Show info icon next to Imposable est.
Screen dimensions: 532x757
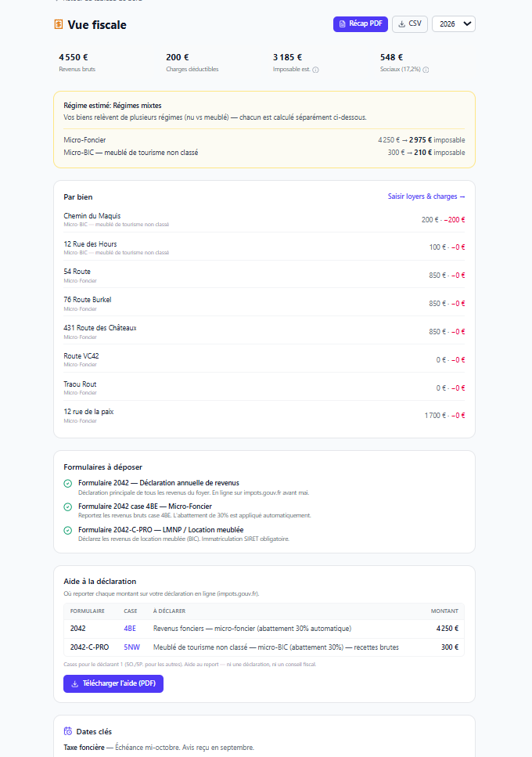(315, 70)
